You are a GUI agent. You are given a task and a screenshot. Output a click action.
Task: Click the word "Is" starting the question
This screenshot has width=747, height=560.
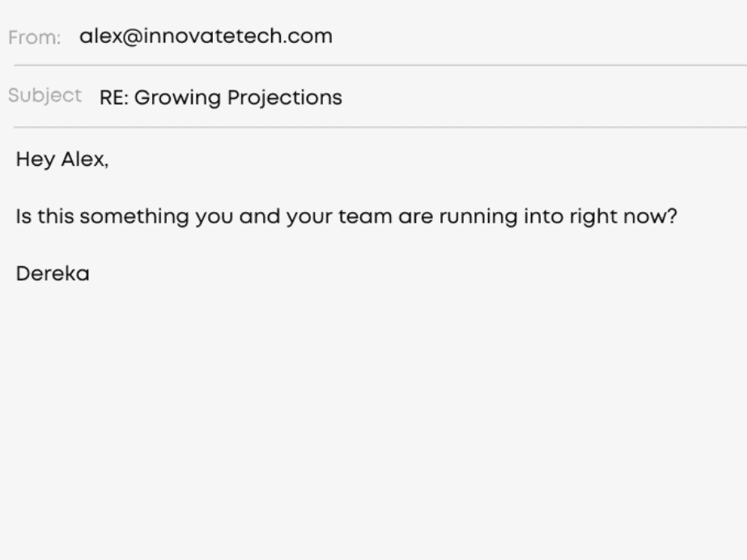23,217
